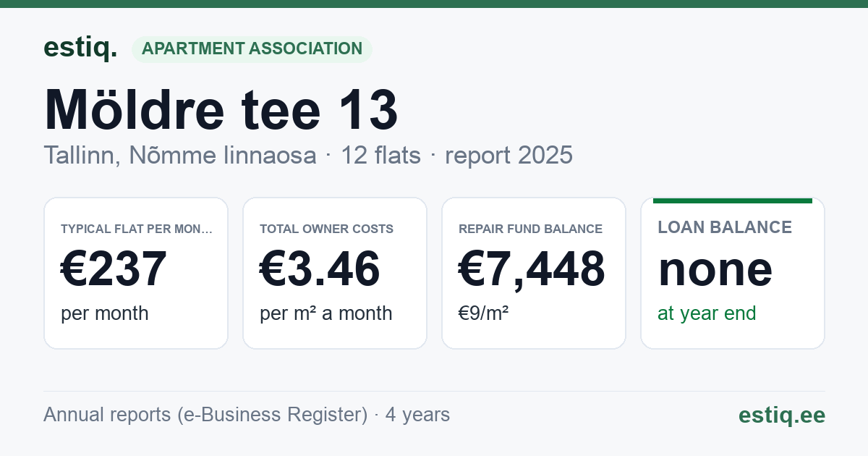Image resolution: width=868 pixels, height=456 pixels.
Task: Click the TOTAL OWNER COSTS label
Action: click(327, 229)
